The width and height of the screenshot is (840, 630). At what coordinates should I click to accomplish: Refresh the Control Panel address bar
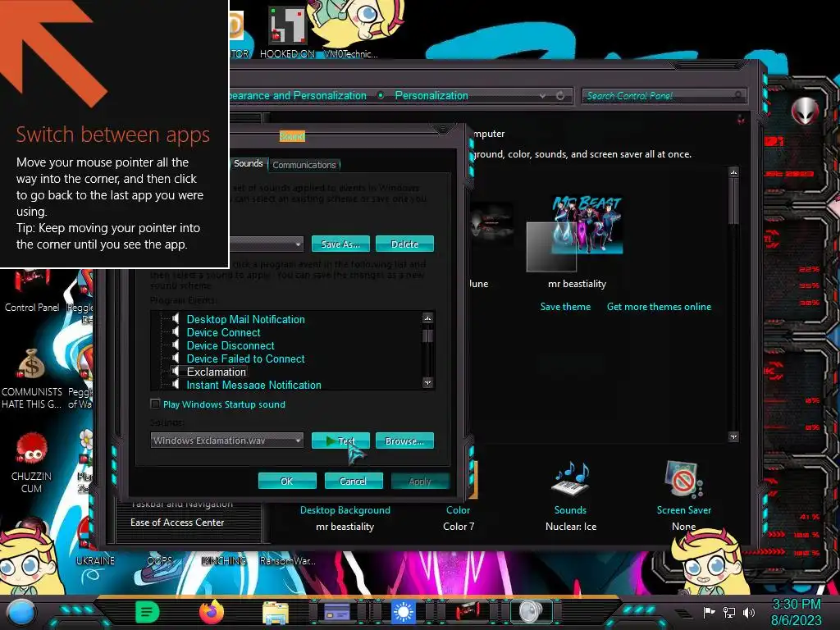pyautogui.click(x=560, y=96)
